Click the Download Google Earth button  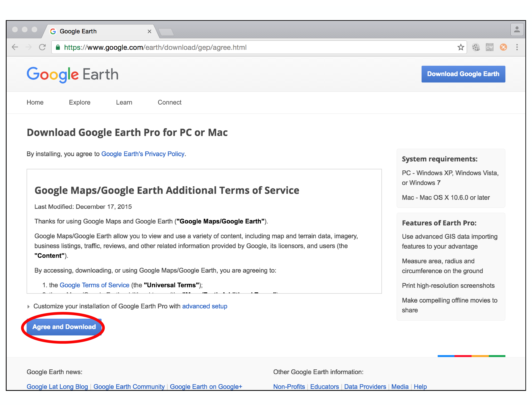tap(464, 74)
